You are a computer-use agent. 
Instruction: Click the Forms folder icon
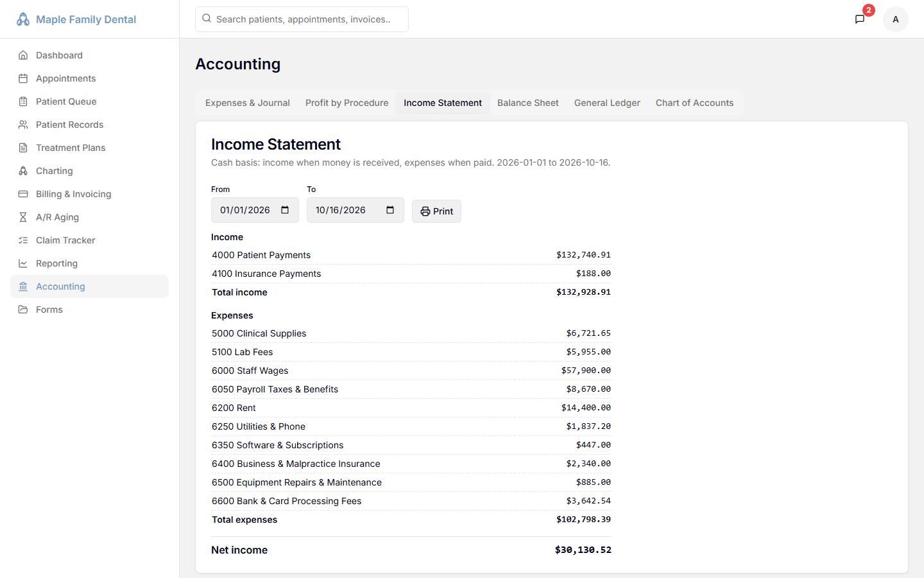point(23,310)
